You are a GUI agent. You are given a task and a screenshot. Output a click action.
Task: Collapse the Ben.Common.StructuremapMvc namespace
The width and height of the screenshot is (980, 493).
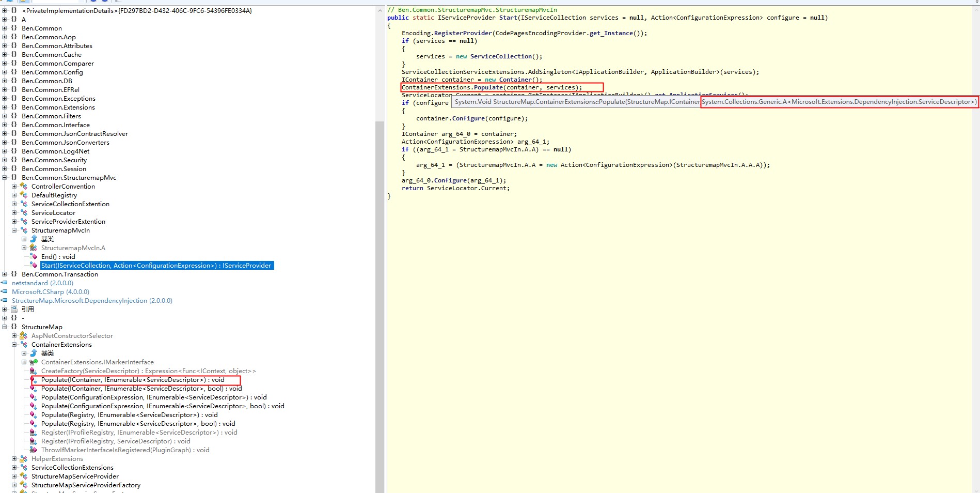pyautogui.click(x=5, y=177)
